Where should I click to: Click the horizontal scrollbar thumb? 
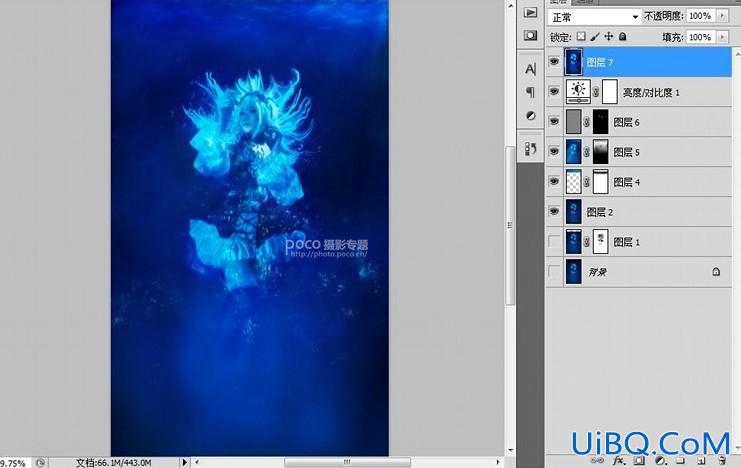[347, 462]
